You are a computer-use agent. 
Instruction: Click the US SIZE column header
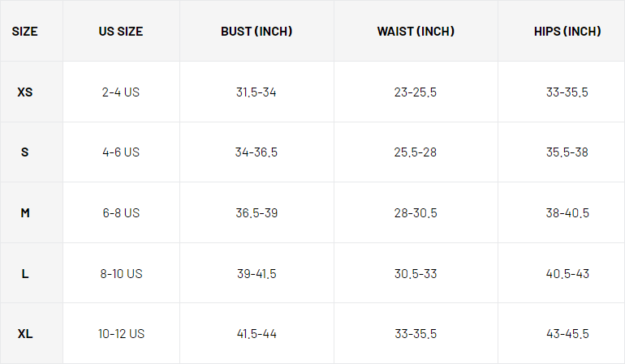click(121, 32)
